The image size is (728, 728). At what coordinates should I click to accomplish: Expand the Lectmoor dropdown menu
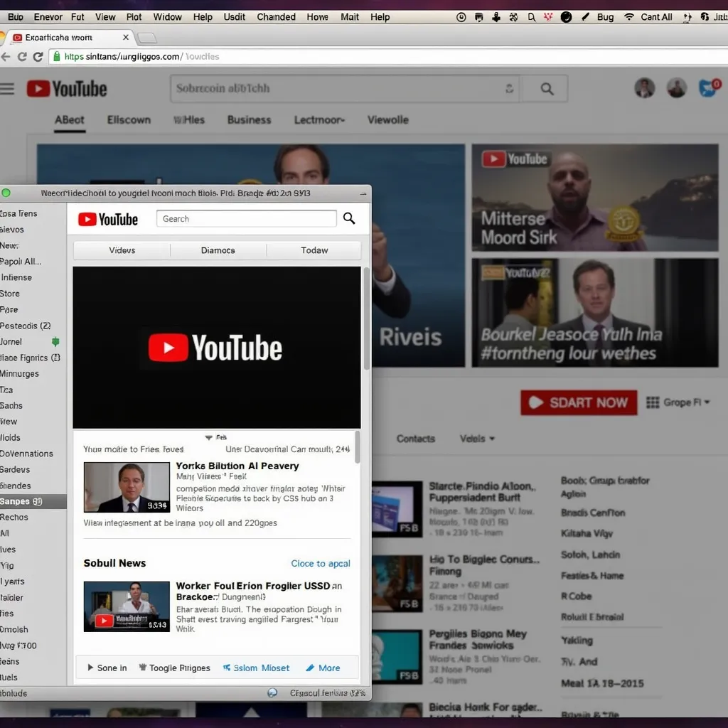coord(319,120)
